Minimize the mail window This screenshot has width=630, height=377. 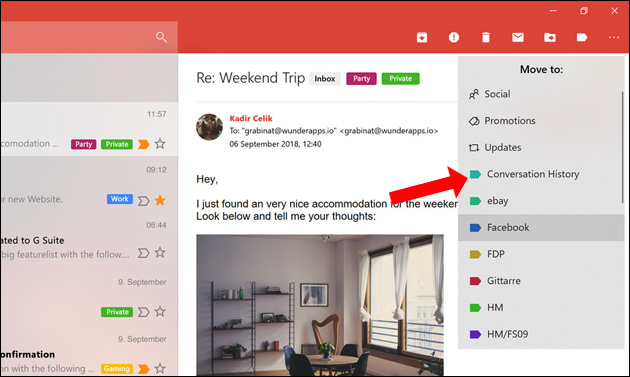pyautogui.click(x=553, y=11)
